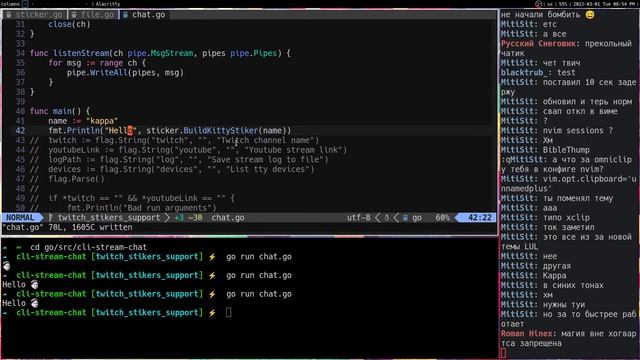Click the workspace indicator box in top bar
Viewport: 640px width, 360px height.
tap(25, 4)
